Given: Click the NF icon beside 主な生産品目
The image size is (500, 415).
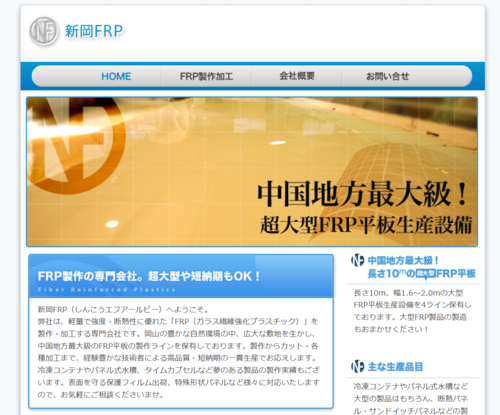Looking at the screenshot, I should [x=357, y=366].
